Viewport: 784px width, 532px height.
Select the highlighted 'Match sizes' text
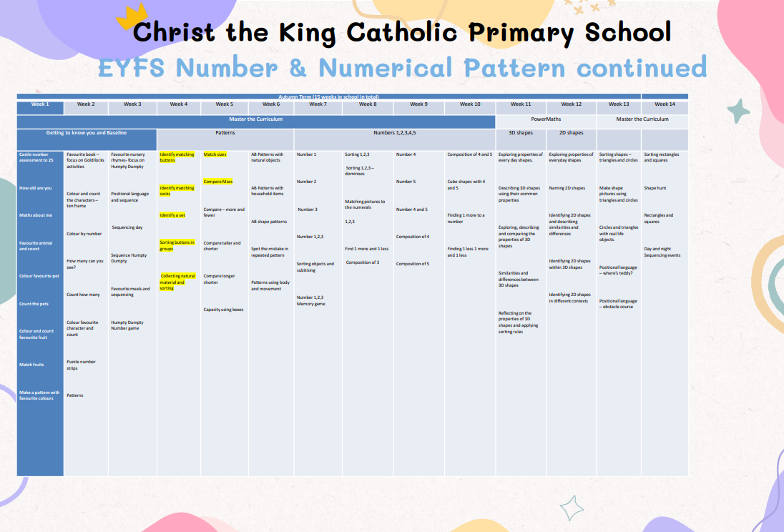tap(215, 154)
